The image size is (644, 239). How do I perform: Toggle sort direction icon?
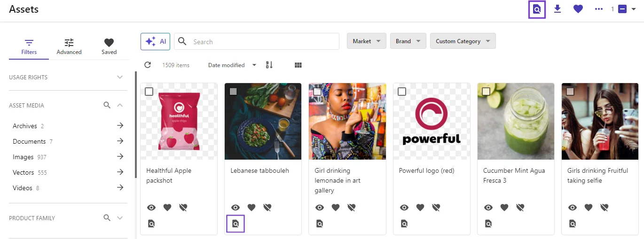coord(269,65)
